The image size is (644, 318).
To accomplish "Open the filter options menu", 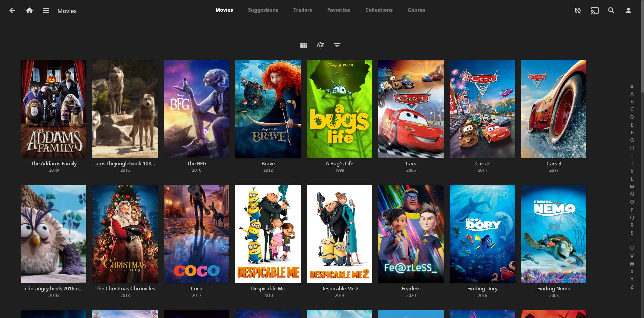I will tap(337, 45).
